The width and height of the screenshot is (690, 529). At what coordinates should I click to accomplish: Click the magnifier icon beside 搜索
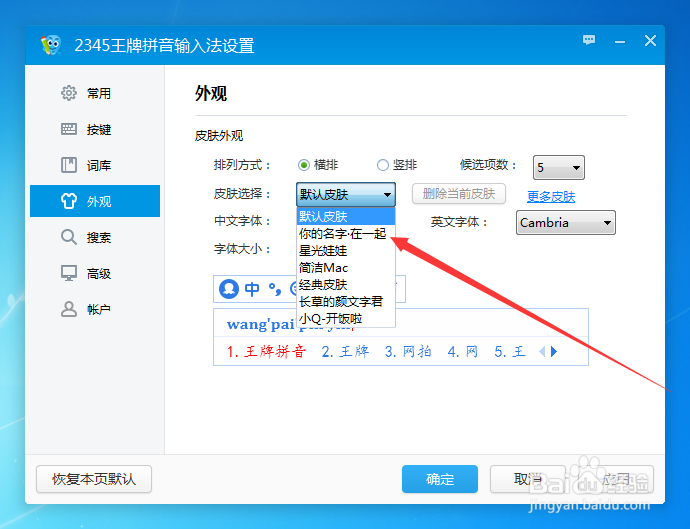click(x=69, y=237)
